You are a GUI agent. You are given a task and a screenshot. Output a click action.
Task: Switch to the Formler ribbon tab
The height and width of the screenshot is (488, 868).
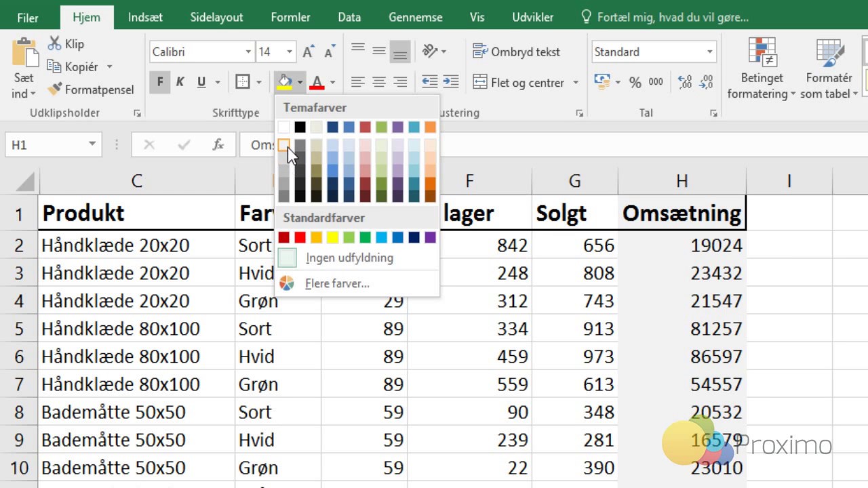(x=290, y=18)
